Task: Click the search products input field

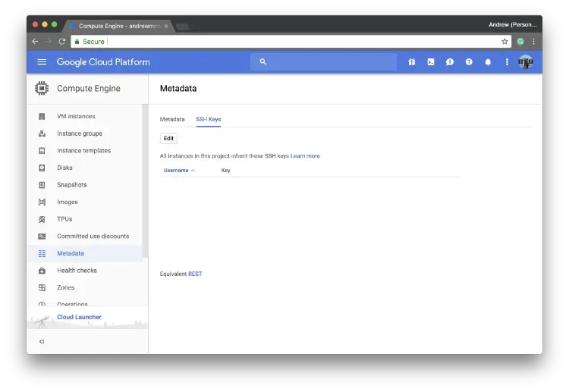Action: point(326,62)
